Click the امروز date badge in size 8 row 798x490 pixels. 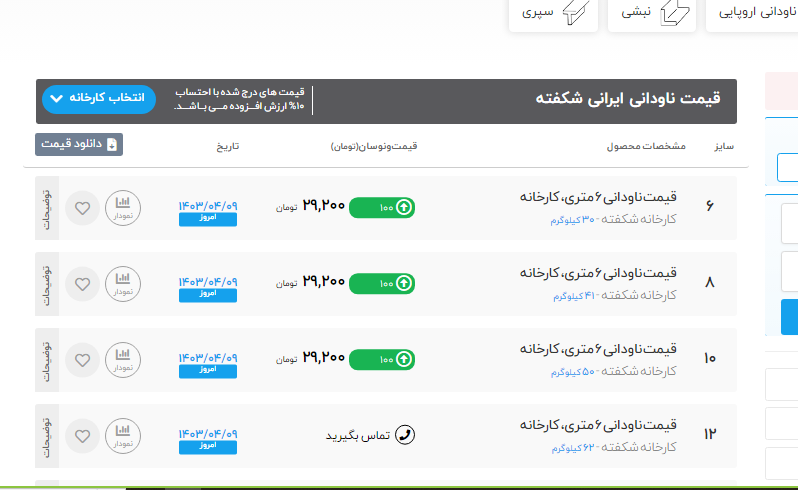click(208, 294)
